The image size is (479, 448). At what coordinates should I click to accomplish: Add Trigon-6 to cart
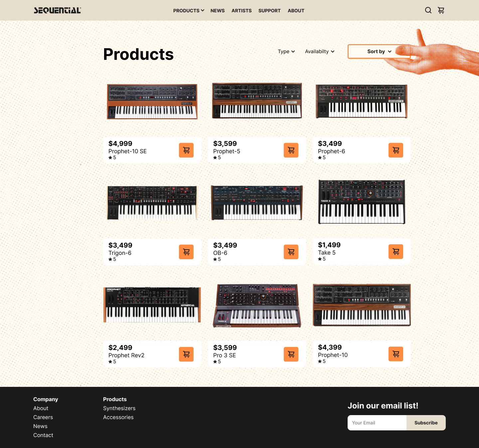(186, 252)
